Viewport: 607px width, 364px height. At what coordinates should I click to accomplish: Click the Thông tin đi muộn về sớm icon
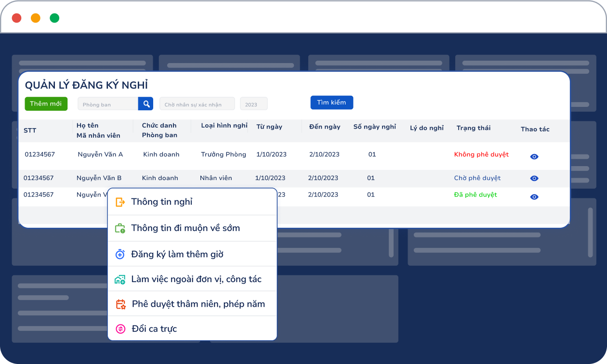coord(120,228)
